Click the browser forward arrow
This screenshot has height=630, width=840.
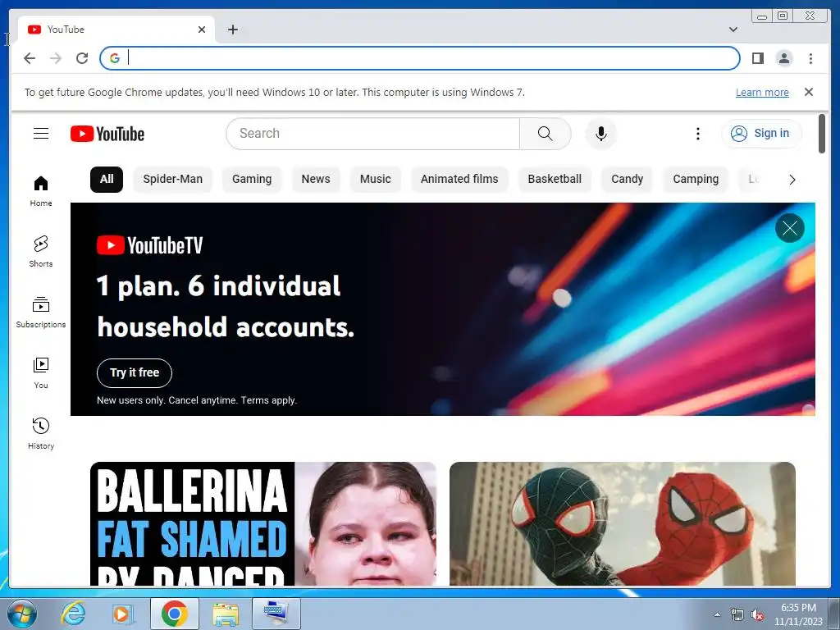(56, 58)
